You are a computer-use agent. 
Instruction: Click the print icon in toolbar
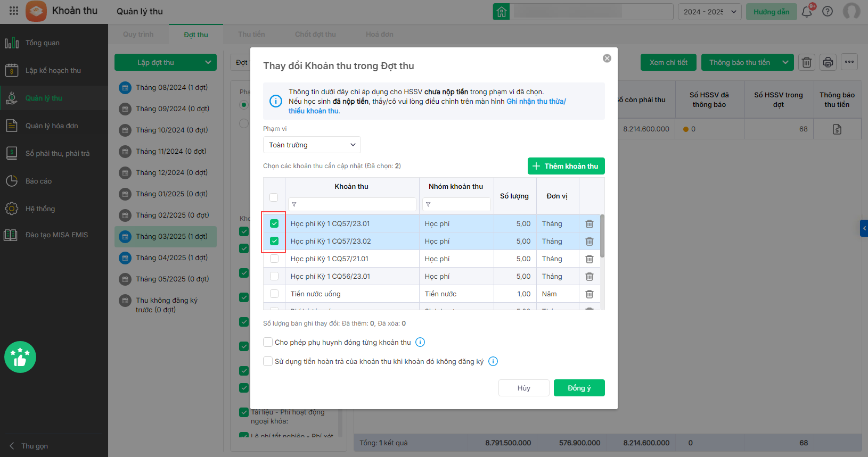[828, 62]
